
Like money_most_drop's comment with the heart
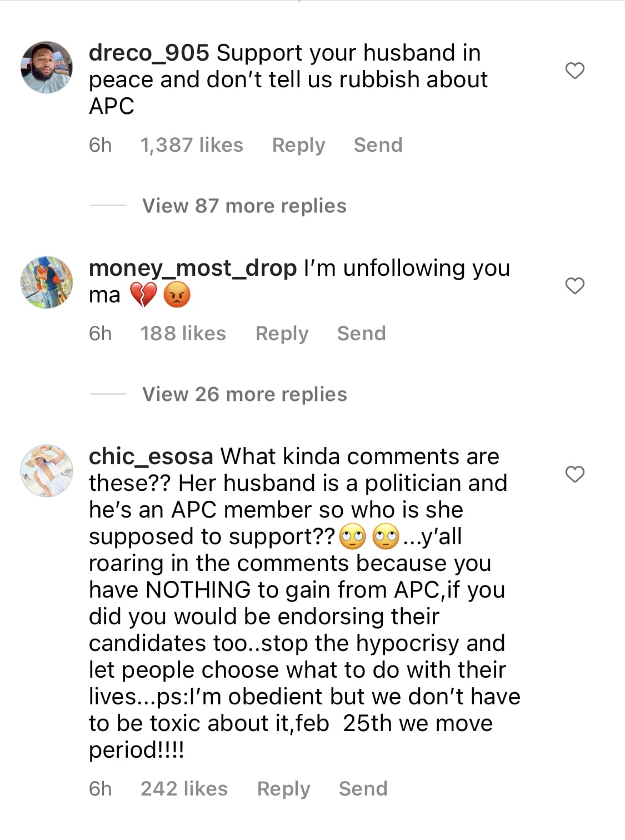(x=574, y=286)
